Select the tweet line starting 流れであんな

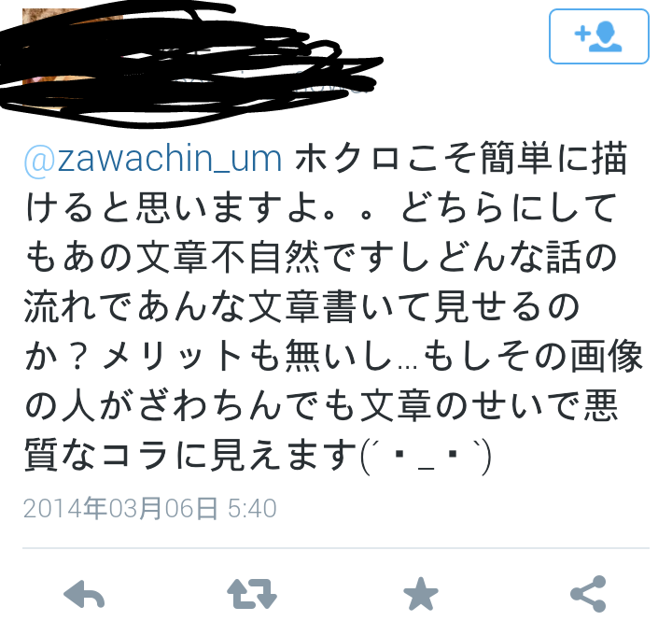pos(302,306)
